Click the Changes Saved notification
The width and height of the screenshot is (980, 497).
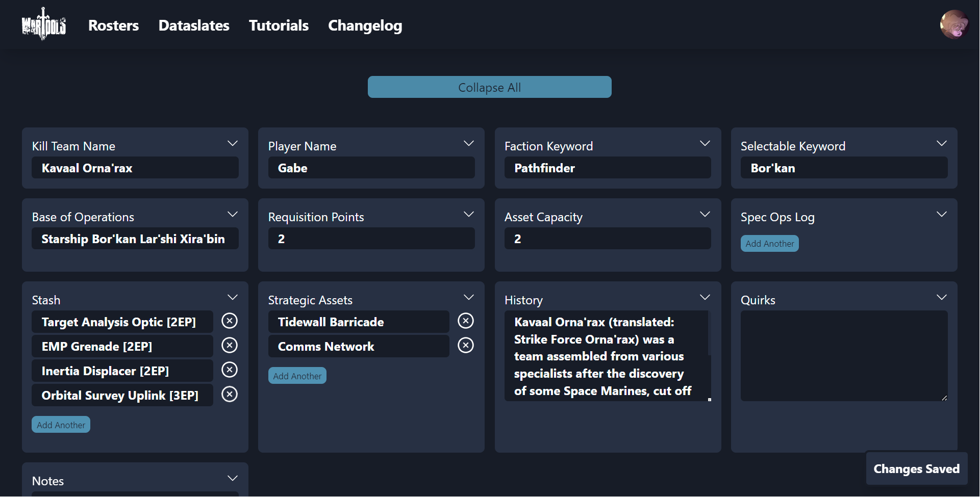click(917, 468)
